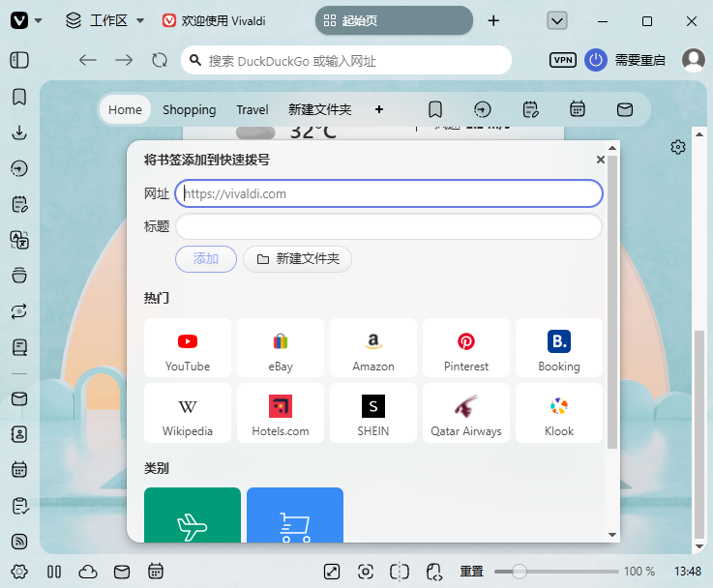Open the 工作区 workspaces dropdown

[x=104, y=20]
